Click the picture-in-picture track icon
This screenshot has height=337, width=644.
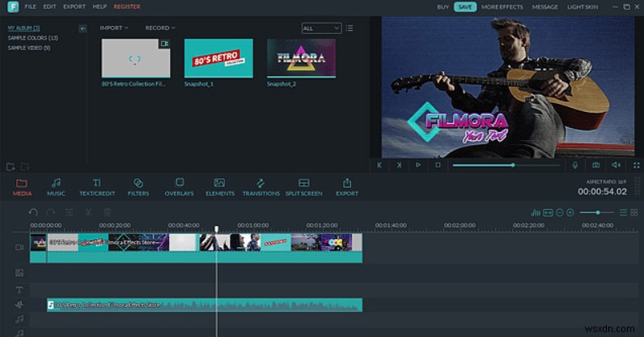tap(19, 273)
